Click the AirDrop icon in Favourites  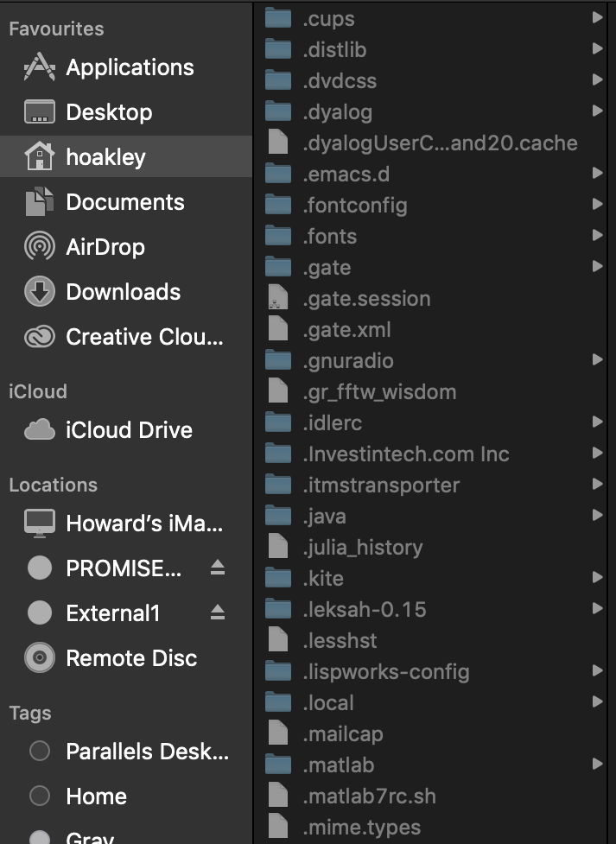point(40,247)
